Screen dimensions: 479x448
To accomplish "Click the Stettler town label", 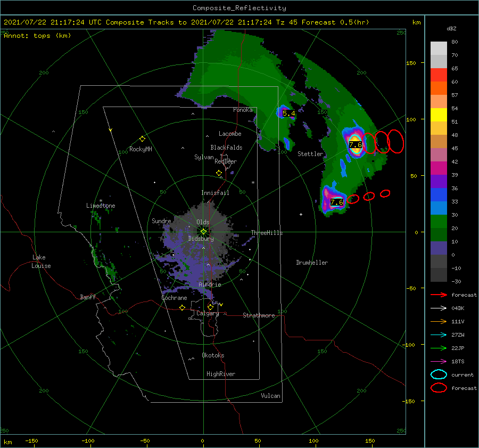I will [x=310, y=154].
